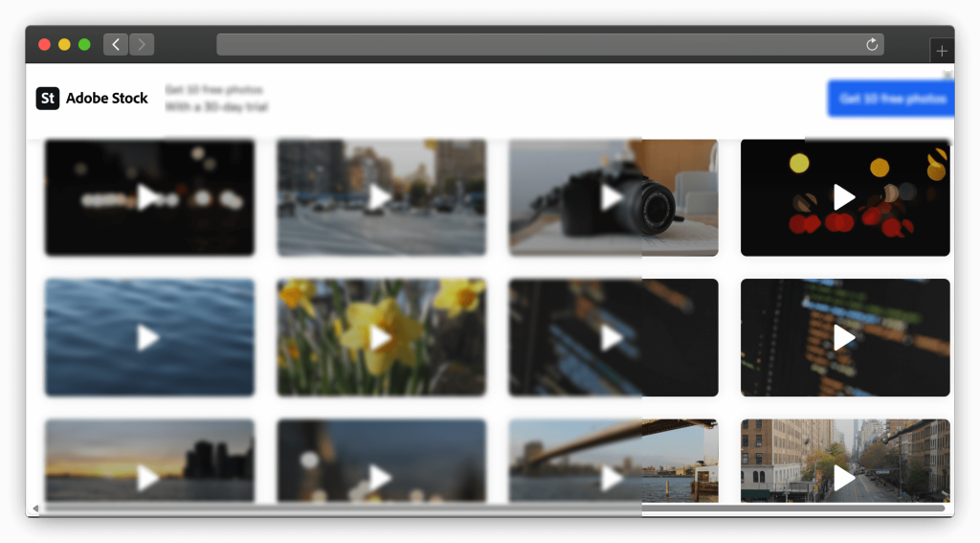The height and width of the screenshot is (543, 980).
Task: Click the Get 10 free photos button
Action: pos(891,99)
